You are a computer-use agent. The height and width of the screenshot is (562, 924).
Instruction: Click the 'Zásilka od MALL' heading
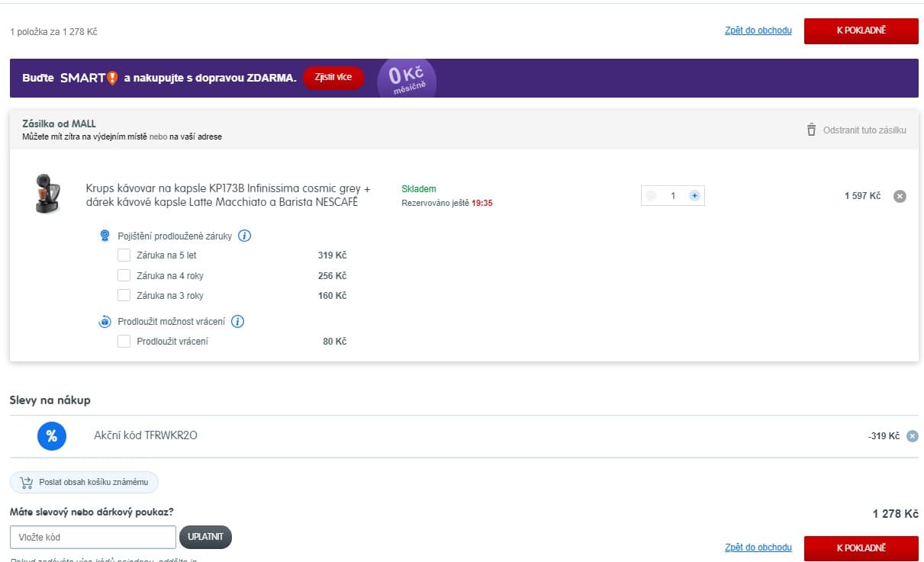(x=59, y=124)
